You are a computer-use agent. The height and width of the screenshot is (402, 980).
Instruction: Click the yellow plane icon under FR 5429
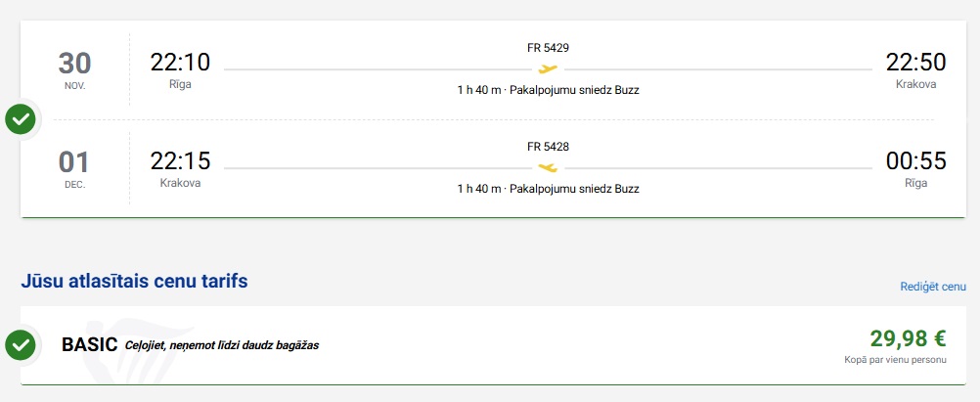click(x=548, y=68)
